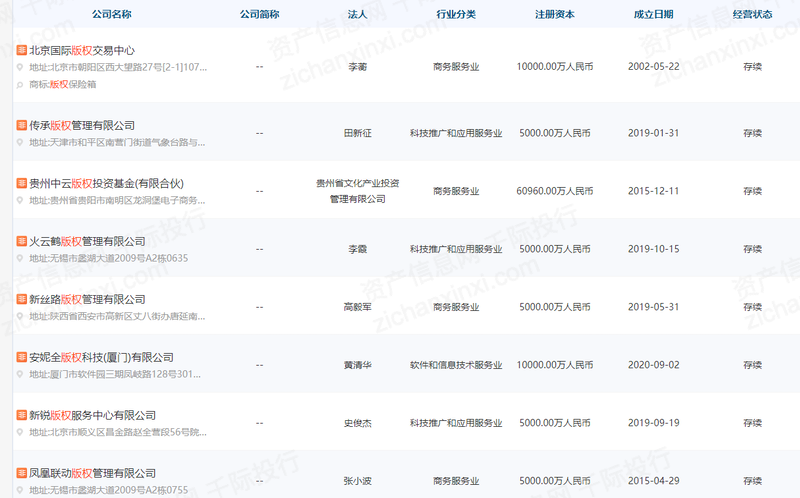Screen dimensions: 800x498
Task: Click the orange company icon beside 传承版权管理有限公司
Action: 21,125
